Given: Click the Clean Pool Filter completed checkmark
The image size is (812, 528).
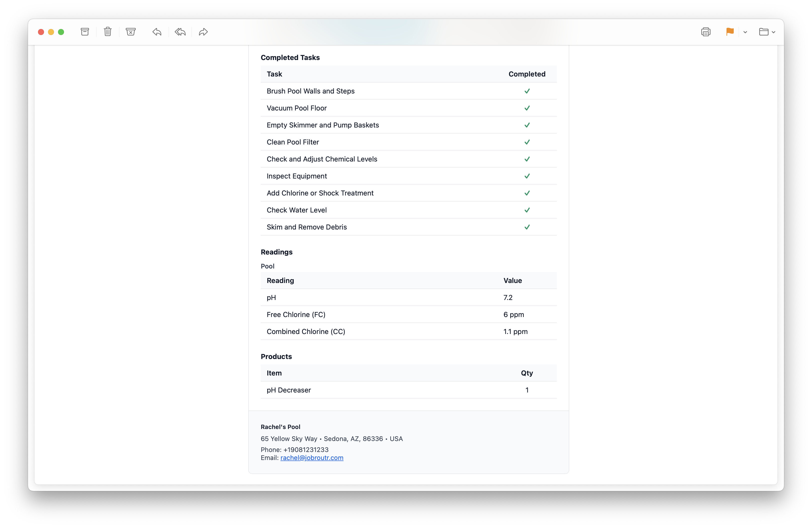Looking at the screenshot, I should point(527,142).
